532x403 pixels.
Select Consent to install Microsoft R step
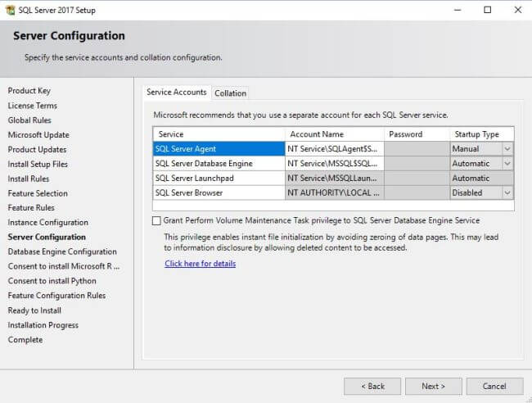[64, 266]
